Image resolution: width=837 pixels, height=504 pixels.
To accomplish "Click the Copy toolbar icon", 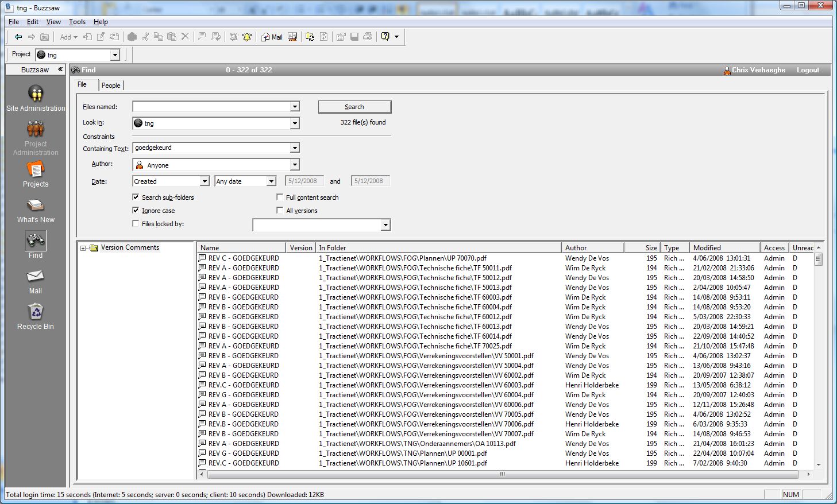I will [x=159, y=37].
